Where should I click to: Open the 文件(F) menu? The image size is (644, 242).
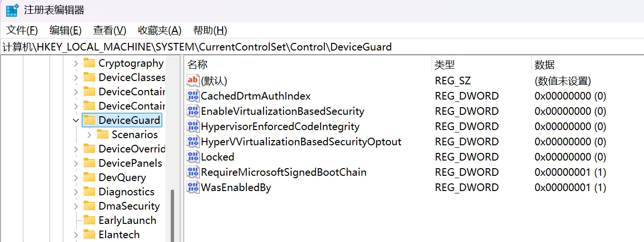click(22, 30)
